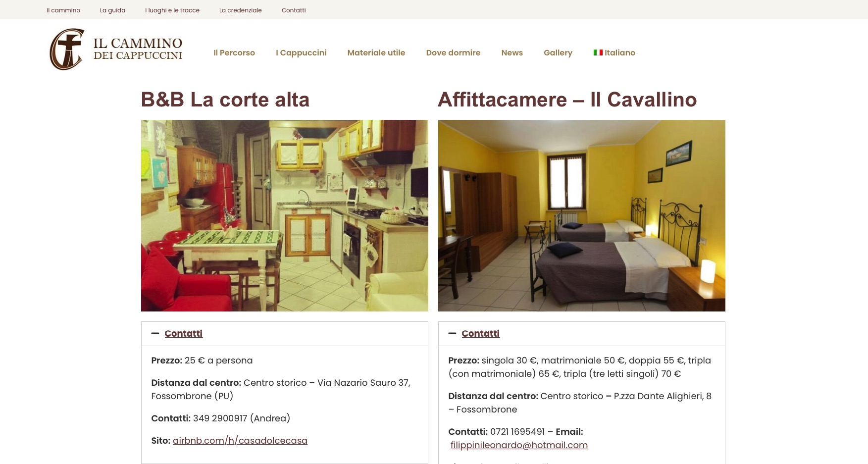Image resolution: width=868 pixels, height=464 pixels.
Task: Toggle Contatti accordion for B&B La corte alta
Action: 183,334
